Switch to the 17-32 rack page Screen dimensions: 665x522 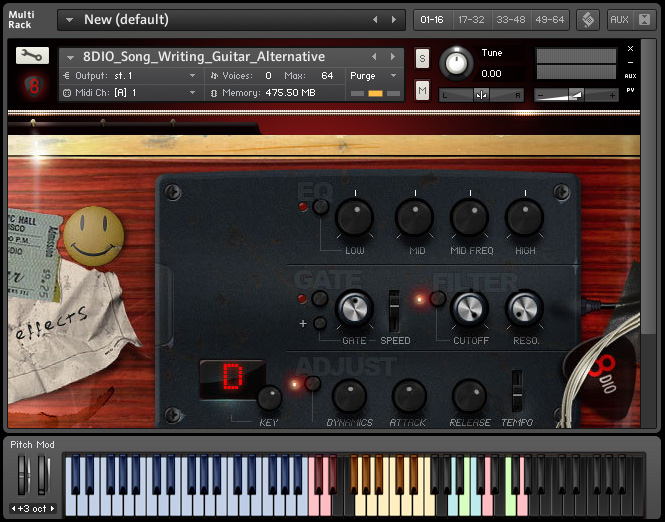tap(471, 20)
